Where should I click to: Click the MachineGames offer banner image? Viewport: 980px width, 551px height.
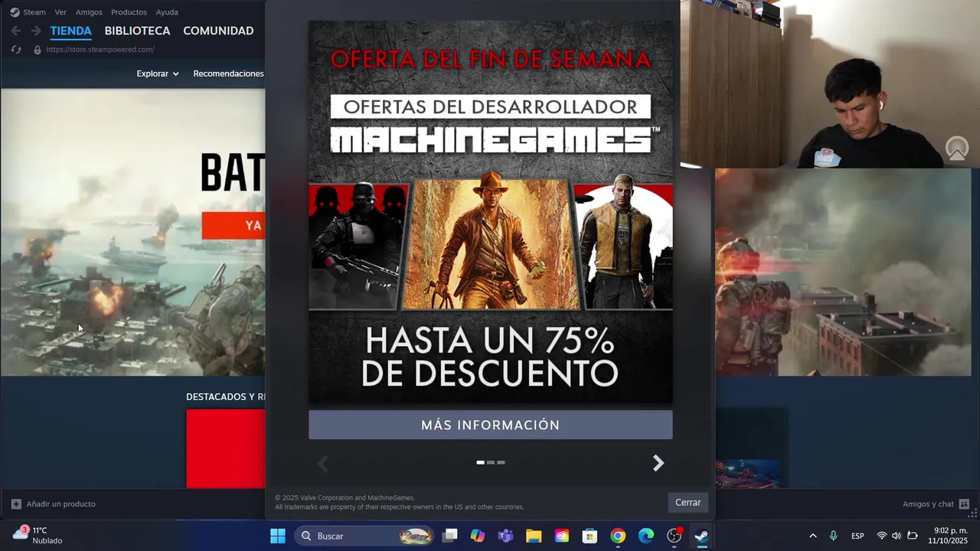491,212
